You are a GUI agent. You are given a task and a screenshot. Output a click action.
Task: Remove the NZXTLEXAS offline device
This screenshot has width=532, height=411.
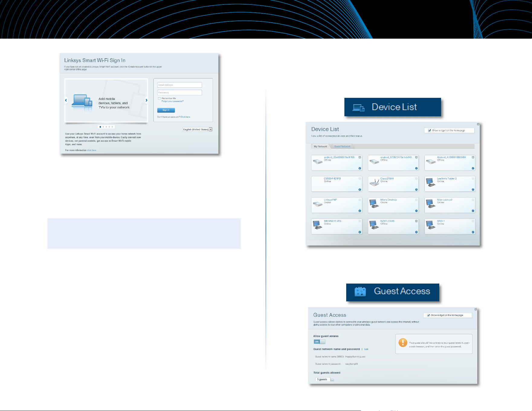coord(416,221)
